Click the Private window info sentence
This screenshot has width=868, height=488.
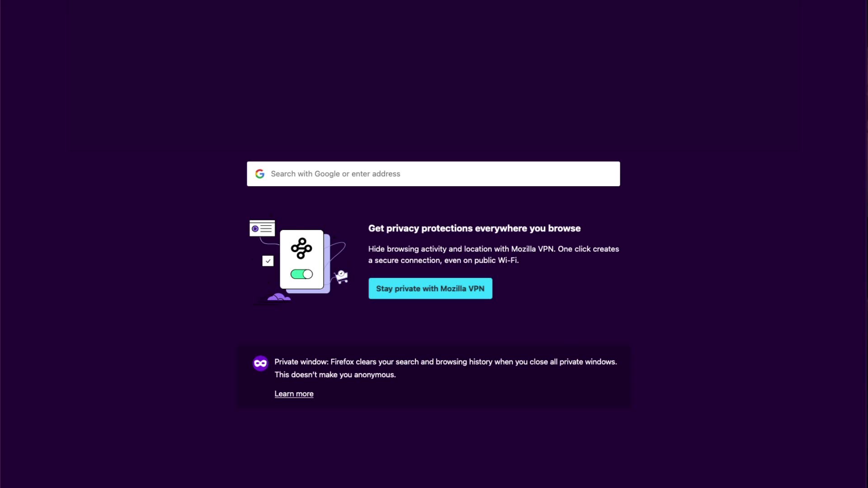coord(446,362)
